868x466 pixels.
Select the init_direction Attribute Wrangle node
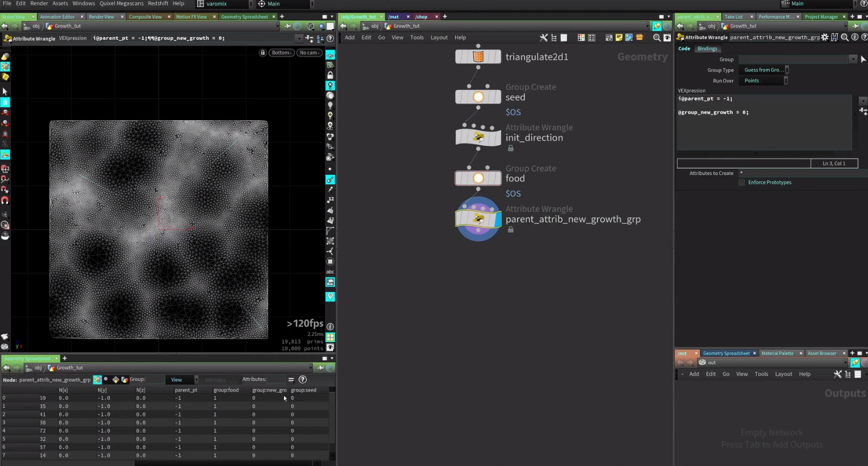click(x=478, y=137)
